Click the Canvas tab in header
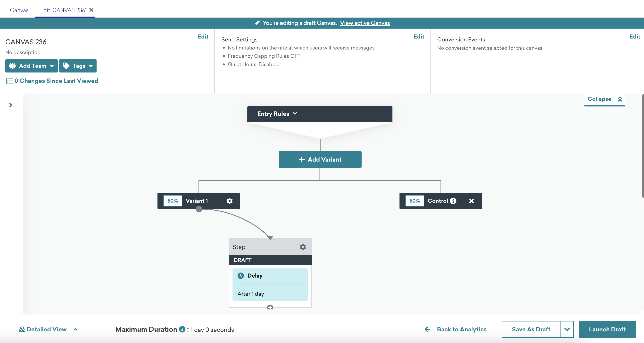 (x=19, y=10)
